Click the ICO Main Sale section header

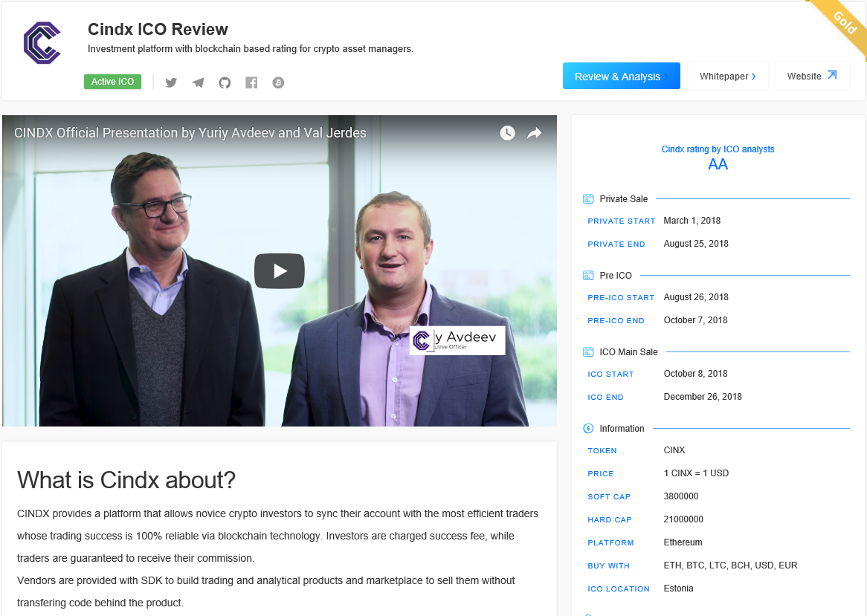click(x=628, y=352)
